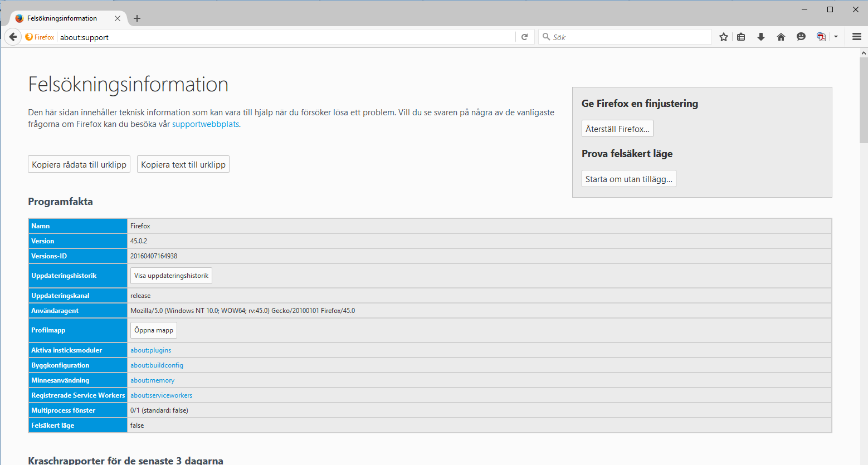The height and width of the screenshot is (465, 868).
Task: Click the Profilmapp row header
Action: 78,330
